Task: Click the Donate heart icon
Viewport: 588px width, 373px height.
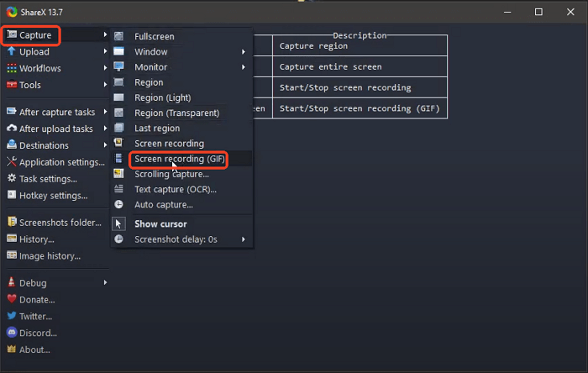Action: coord(12,300)
